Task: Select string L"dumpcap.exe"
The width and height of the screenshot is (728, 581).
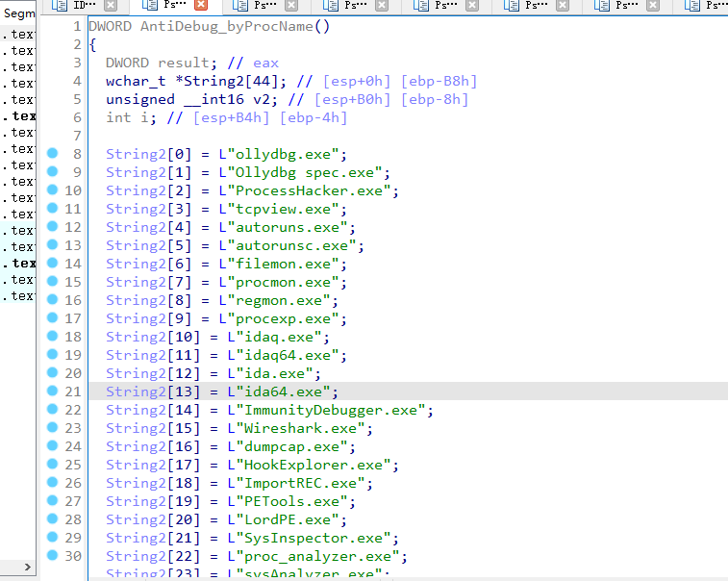Action: pos(287,446)
